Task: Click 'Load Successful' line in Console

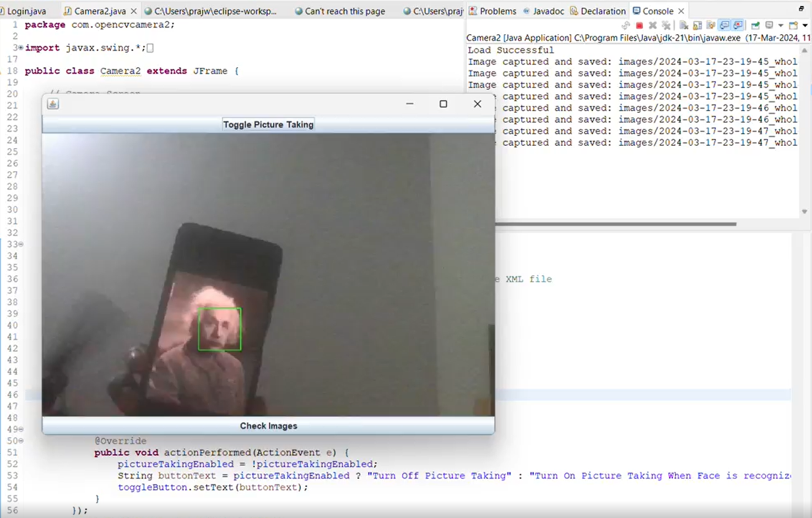Action: (511, 50)
